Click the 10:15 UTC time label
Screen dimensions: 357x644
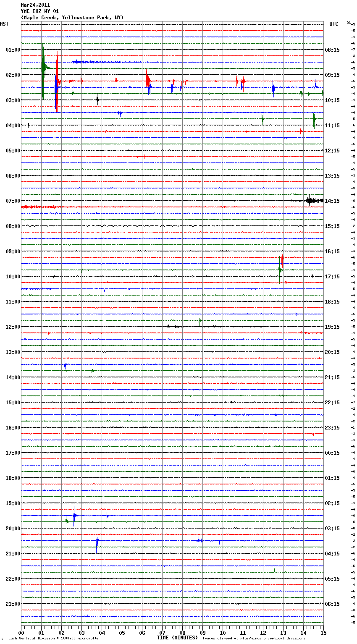pyautogui.click(x=332, y=100)
